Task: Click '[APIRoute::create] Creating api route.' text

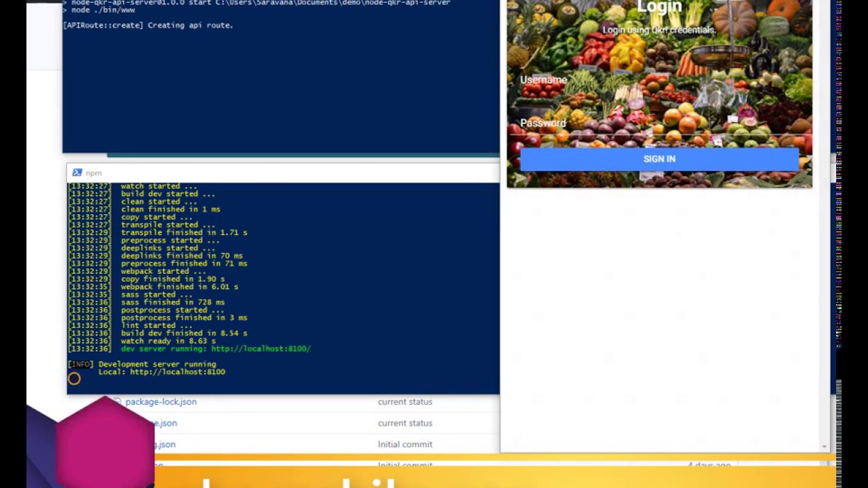Action: point(148,25)
